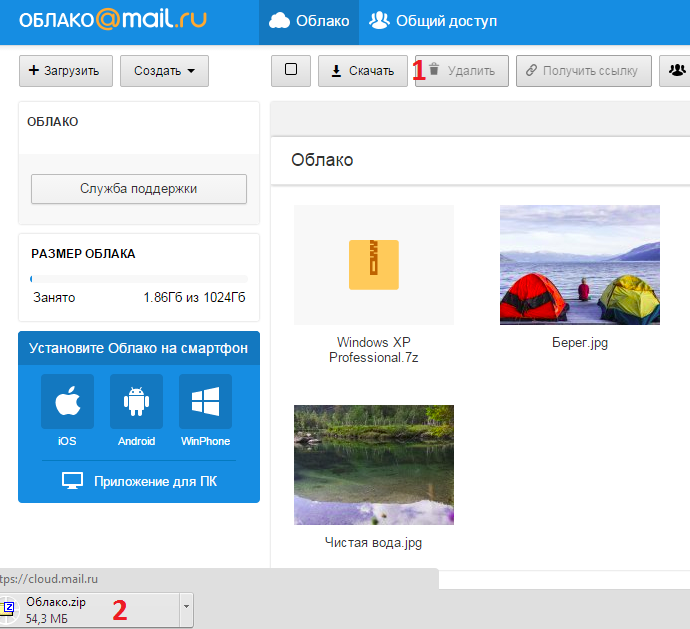Click the РАЗМЕР ОБЛАКА heading
The image size is (690, 629).
pyautogui.click(x=83, y=254)
